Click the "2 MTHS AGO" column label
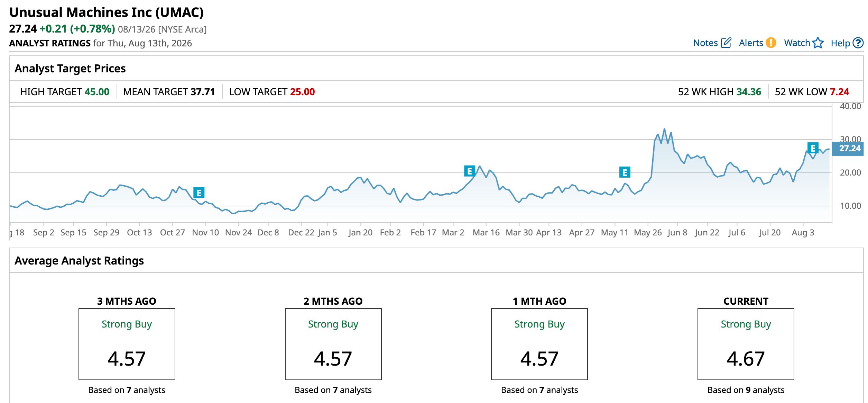Viewport: 868px width, 403px height. click(x=333, y=301)
